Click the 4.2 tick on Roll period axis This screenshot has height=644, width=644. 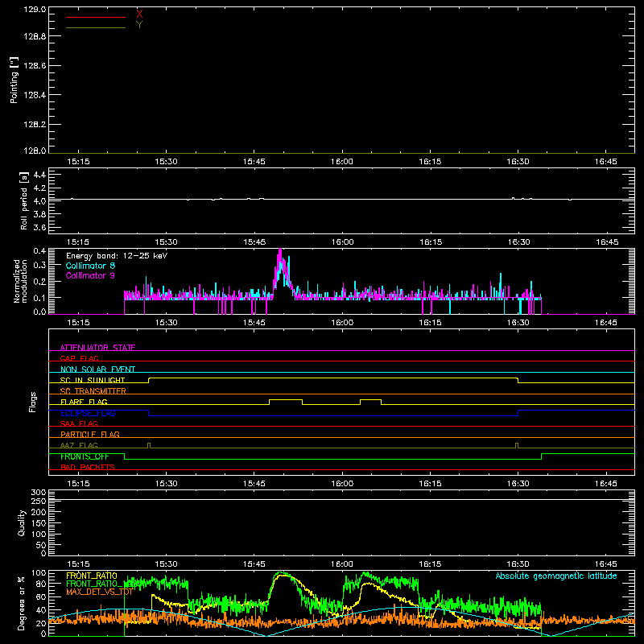coord(39,188)
